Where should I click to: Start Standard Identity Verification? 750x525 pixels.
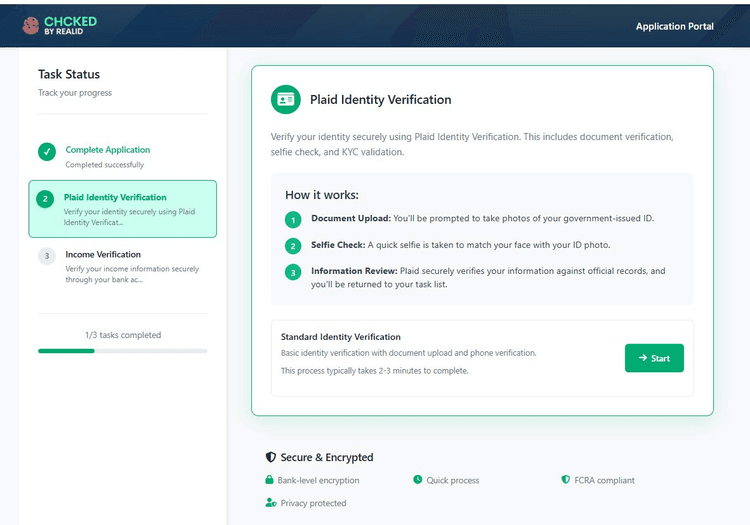click(654, 358)
